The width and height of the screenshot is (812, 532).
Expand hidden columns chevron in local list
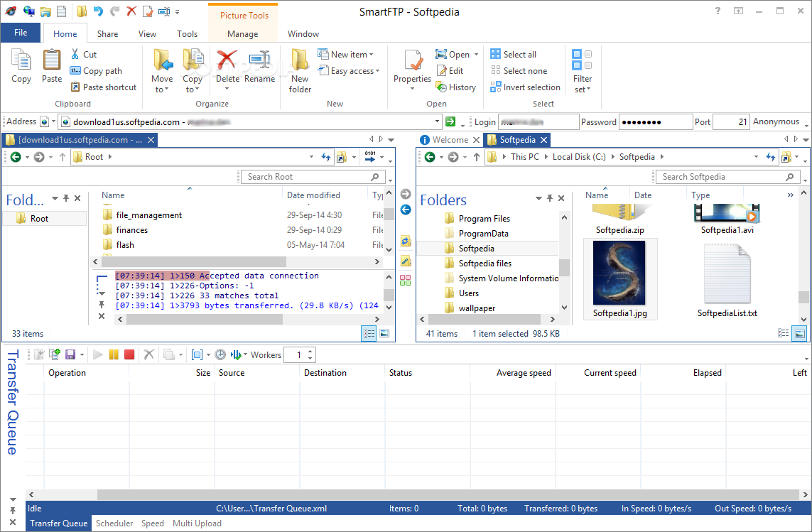coord(790,195)
